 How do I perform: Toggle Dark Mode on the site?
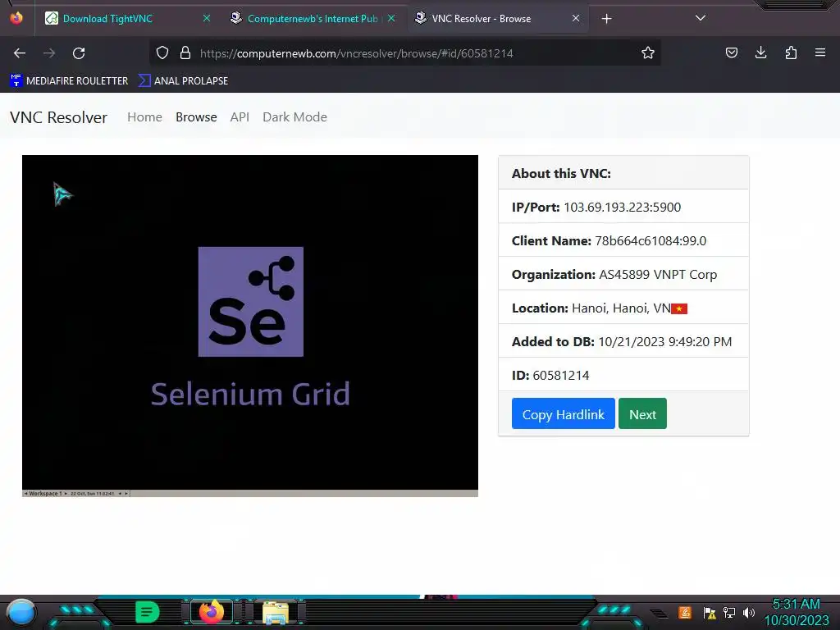coord(294,116)
